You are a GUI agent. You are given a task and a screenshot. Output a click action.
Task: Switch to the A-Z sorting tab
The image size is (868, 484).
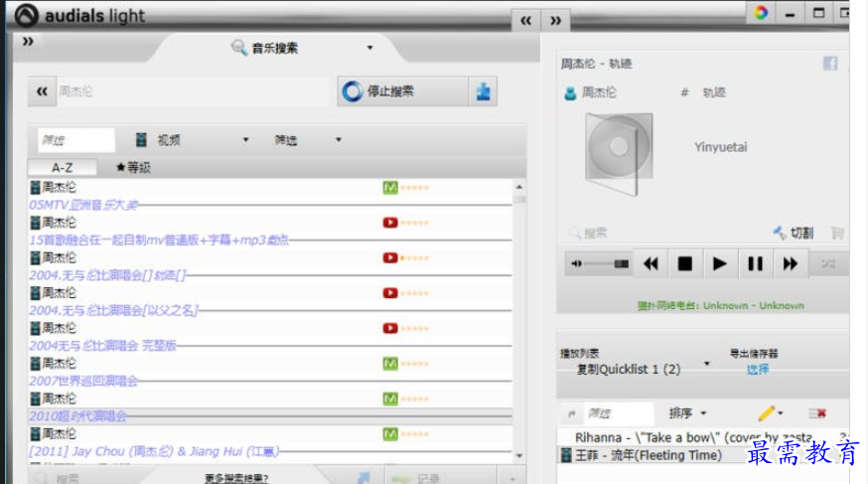click(x=62, y=167)
